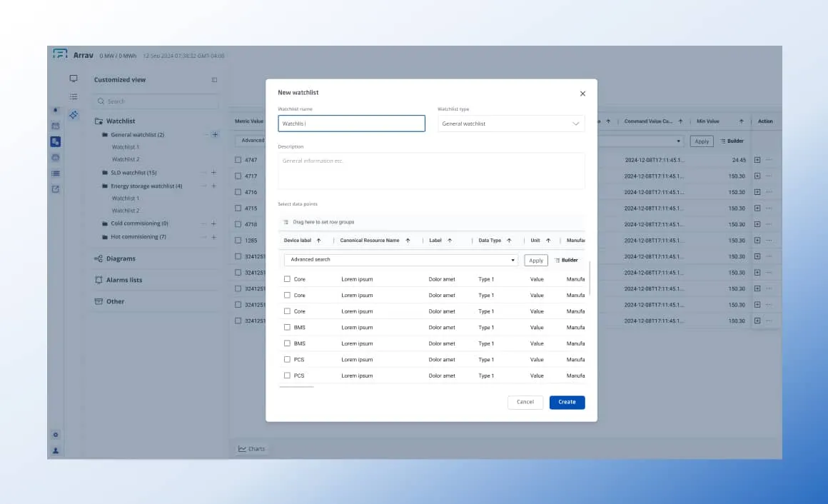The height and width of the screenshot is (504, 828).
Task: Sort the Min Value column in background table
Action: coord(742,121)
